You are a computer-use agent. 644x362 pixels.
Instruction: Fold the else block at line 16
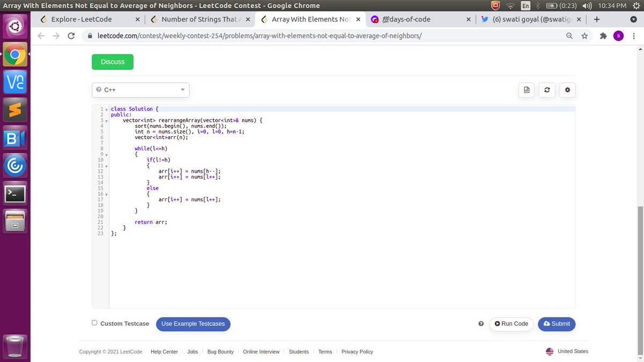click(x=106, y=194)
